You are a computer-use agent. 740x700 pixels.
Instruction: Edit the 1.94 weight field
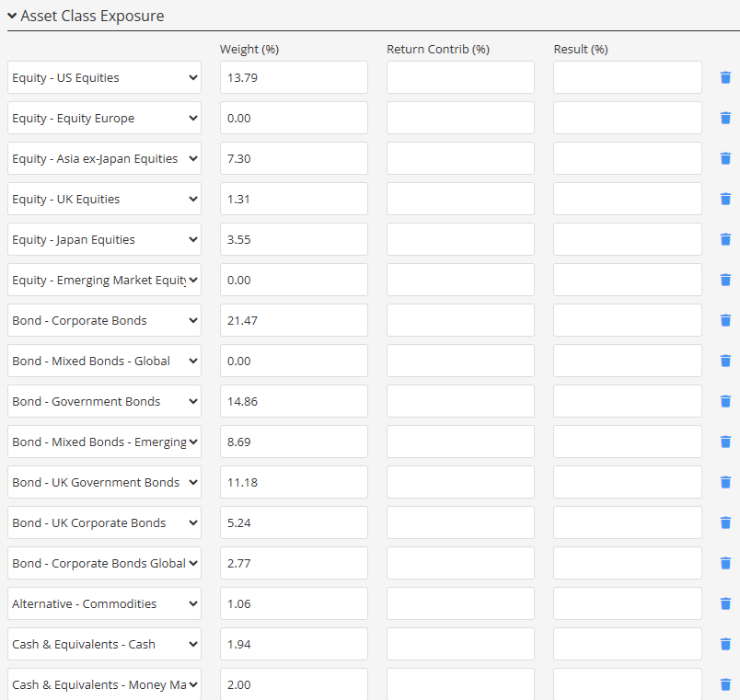click(x=294, y=644)
